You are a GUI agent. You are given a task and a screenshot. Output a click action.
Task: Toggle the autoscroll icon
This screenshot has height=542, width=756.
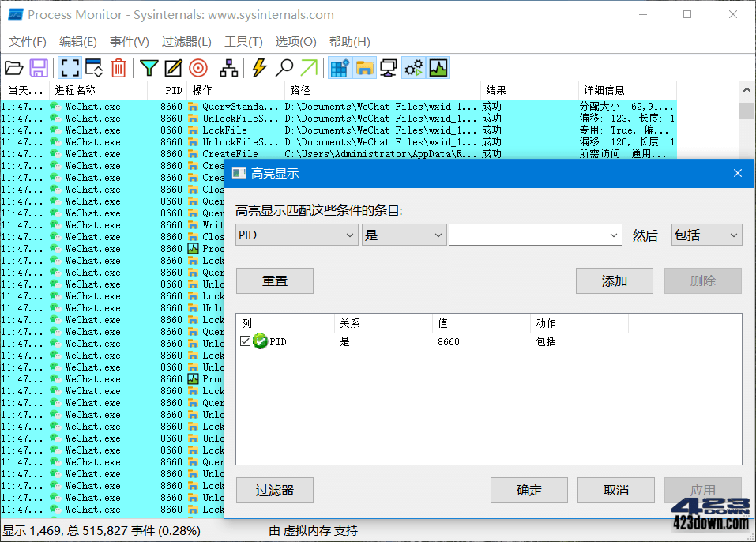click(92, 68)
